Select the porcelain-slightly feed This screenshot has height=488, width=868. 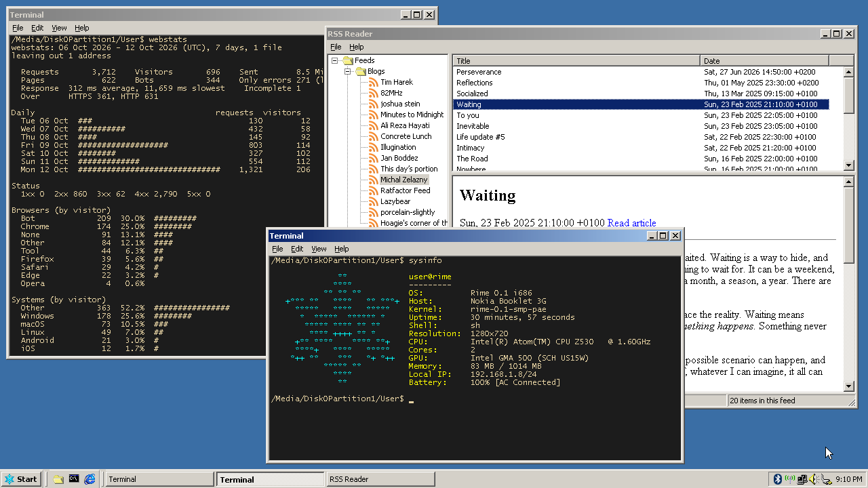pos(408,212)
